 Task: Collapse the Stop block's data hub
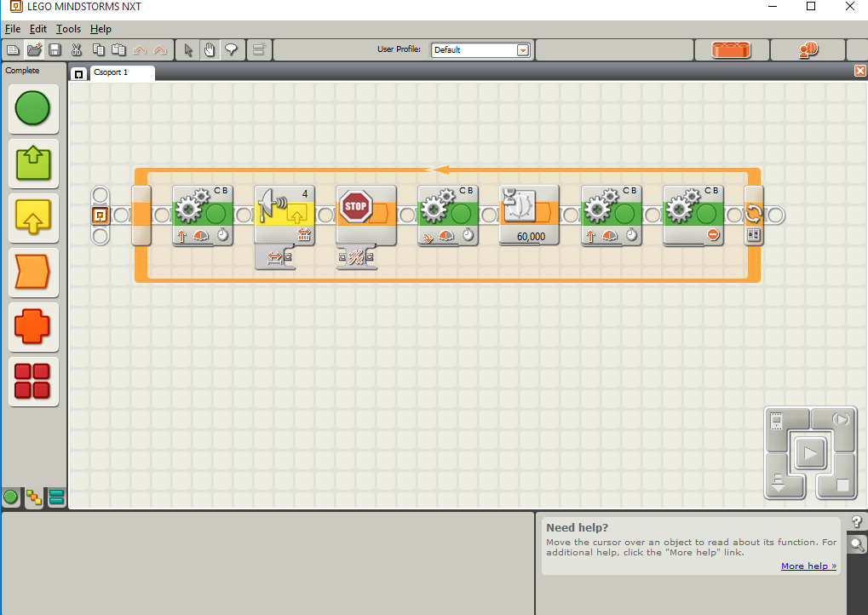(357, 257)
